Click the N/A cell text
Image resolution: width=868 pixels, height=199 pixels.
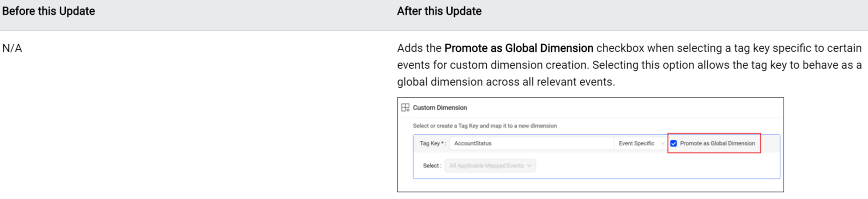click(x=12, y=48)
